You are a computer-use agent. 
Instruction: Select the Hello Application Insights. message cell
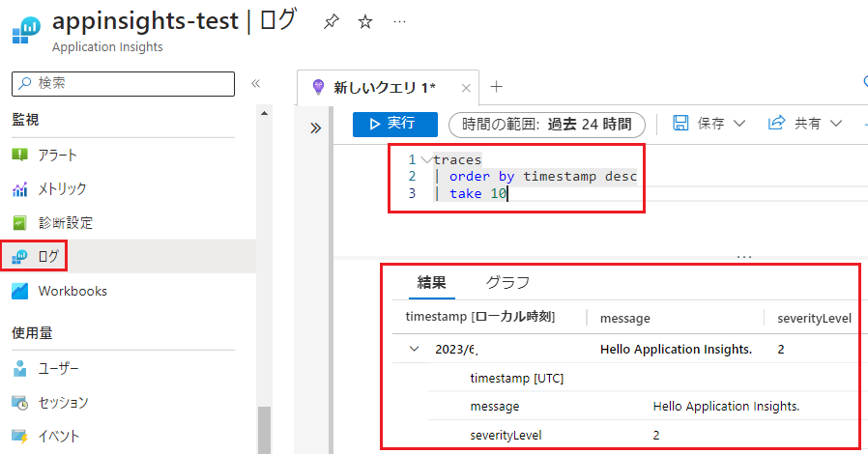tap(676, 350)
